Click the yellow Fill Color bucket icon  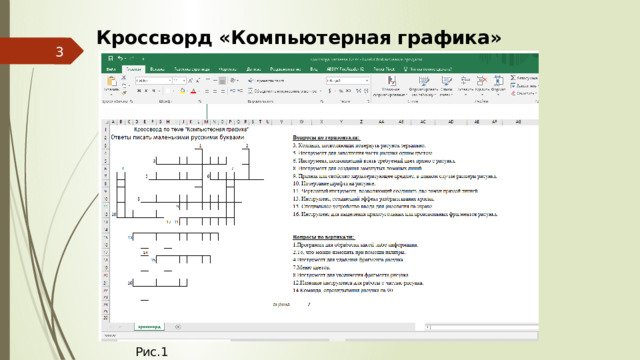point(183,91)
